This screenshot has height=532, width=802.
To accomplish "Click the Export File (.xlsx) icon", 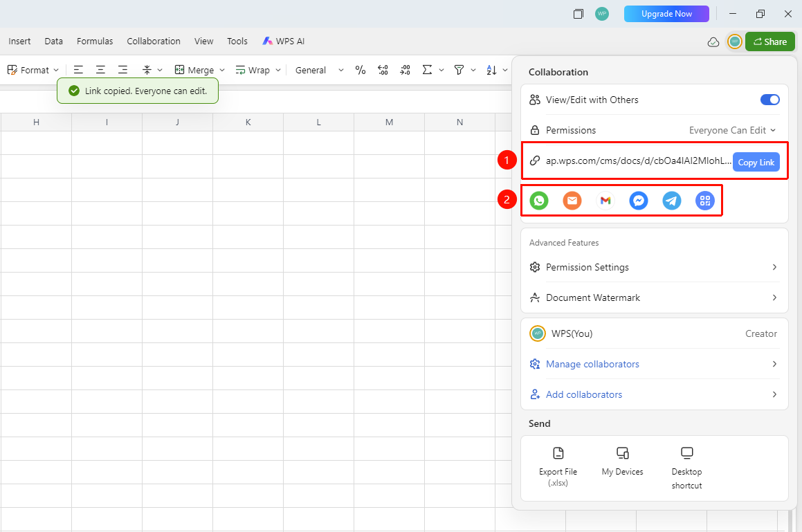I will (x=558, y=453).
